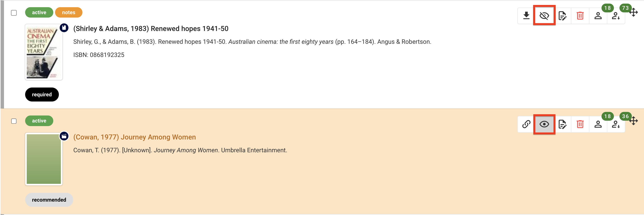Select checkbox for Journey Among Women
Screen dimensions: 644x215
[x=14, y=121]
